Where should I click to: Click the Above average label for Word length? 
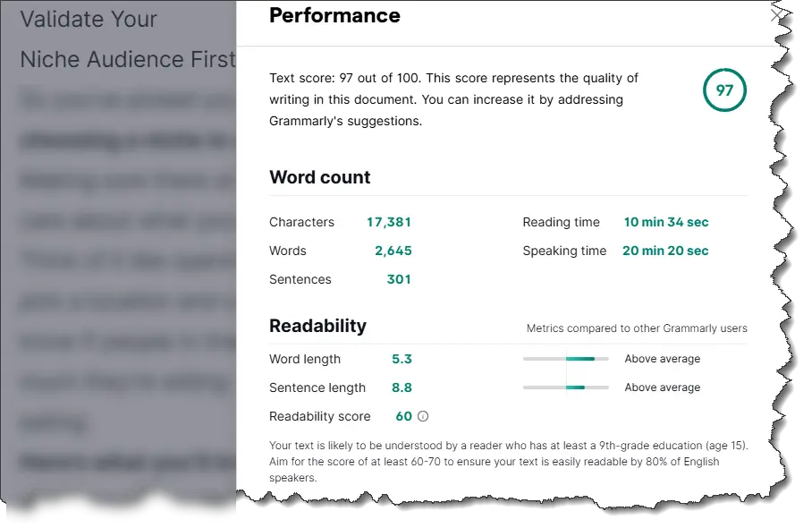point(662,358)
